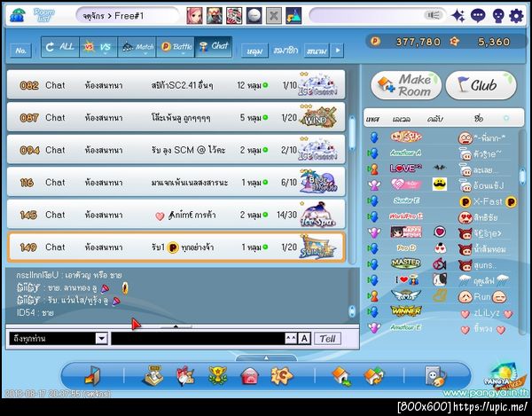Click the จตุจักร > Free#1 channel field
The image size is (532, 416).
tap(127, 16)
